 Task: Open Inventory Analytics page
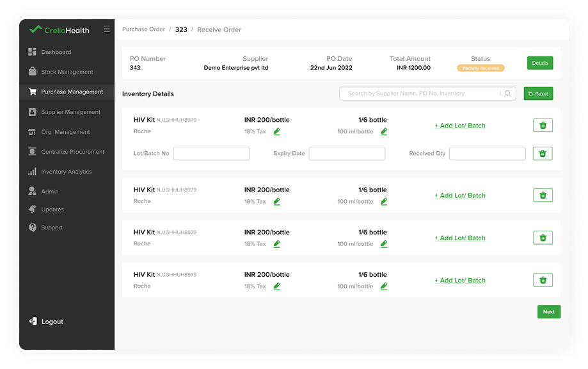pos(67,172)
